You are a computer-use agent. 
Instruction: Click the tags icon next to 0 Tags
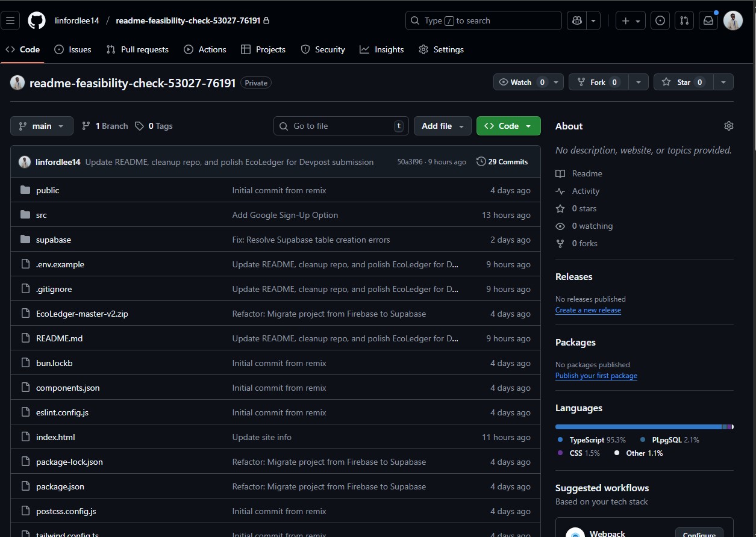(139, 126)
